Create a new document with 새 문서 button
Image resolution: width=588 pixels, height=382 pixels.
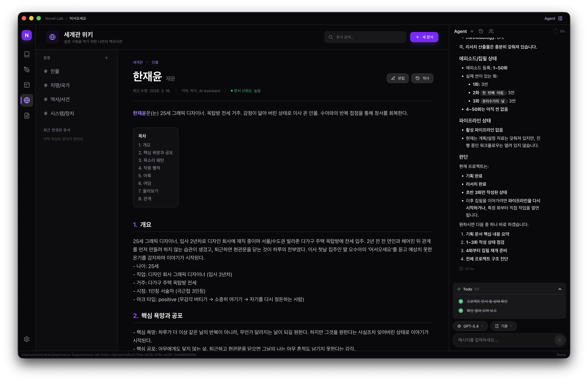[424, 37]
